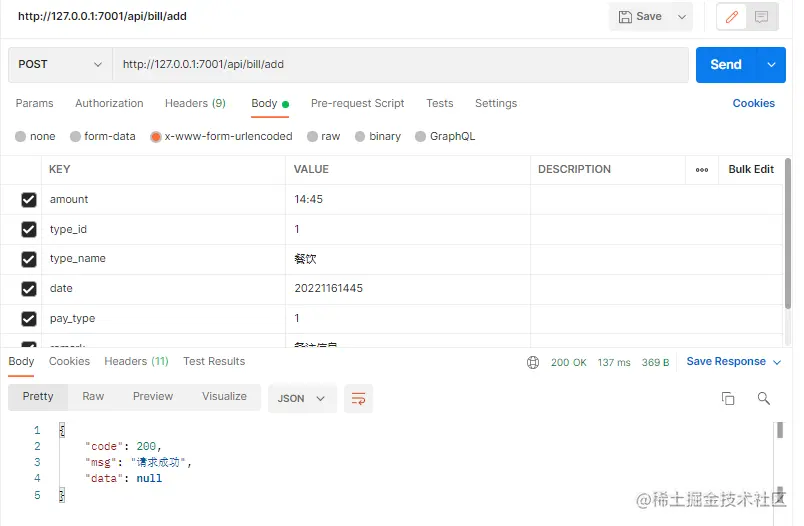
Task: Uncheck the type_id parameter row
Action: click(29, 229)
